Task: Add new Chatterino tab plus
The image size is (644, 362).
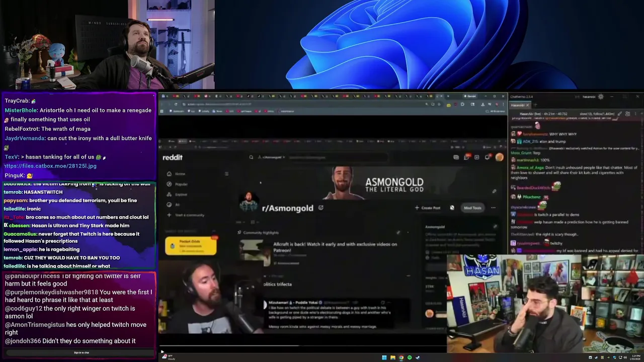Action: coord(535,105)
